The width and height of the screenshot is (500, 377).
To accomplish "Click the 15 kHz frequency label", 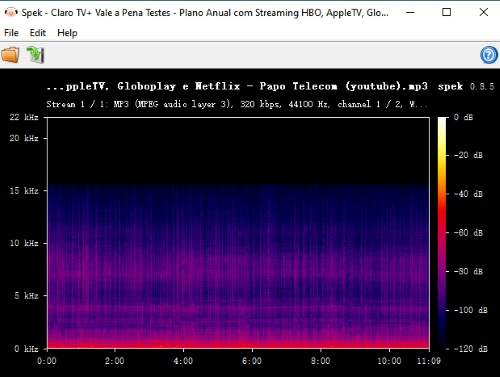I will pos(24,191).
